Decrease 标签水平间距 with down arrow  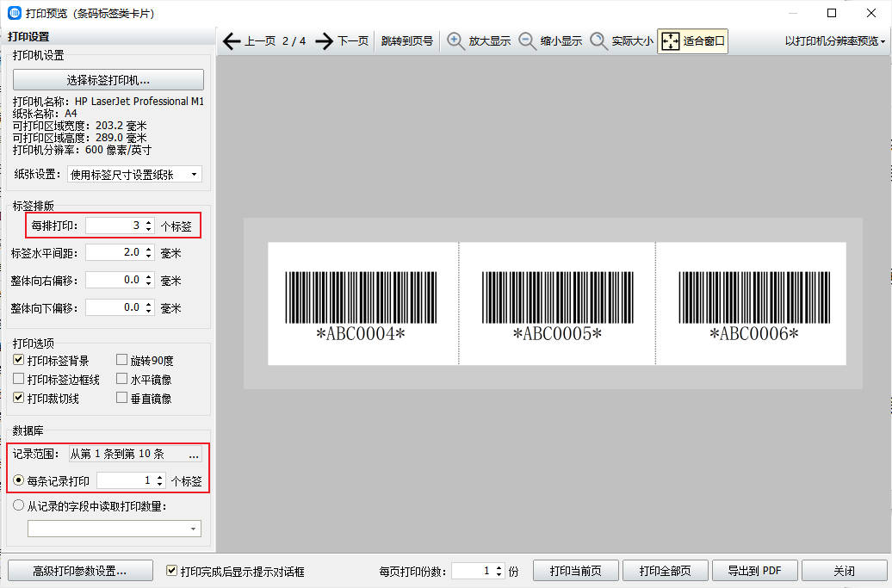coord(148,256)
